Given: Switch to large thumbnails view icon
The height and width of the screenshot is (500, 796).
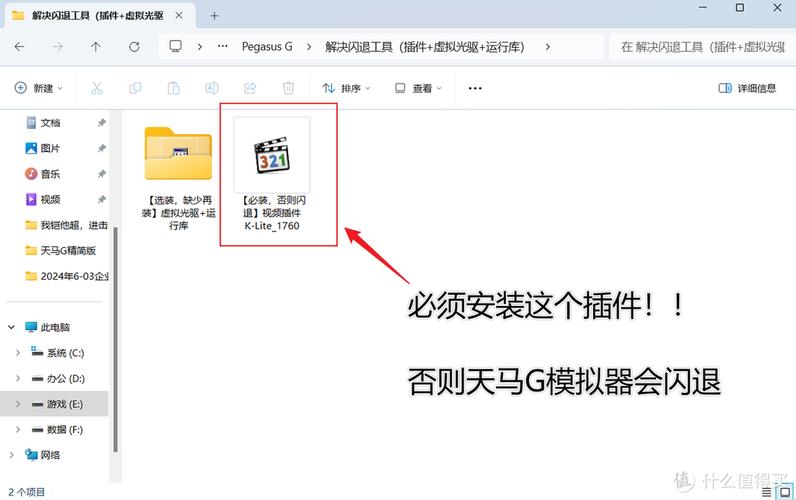Looking at the screenshot, I should [x=785, y=492].
